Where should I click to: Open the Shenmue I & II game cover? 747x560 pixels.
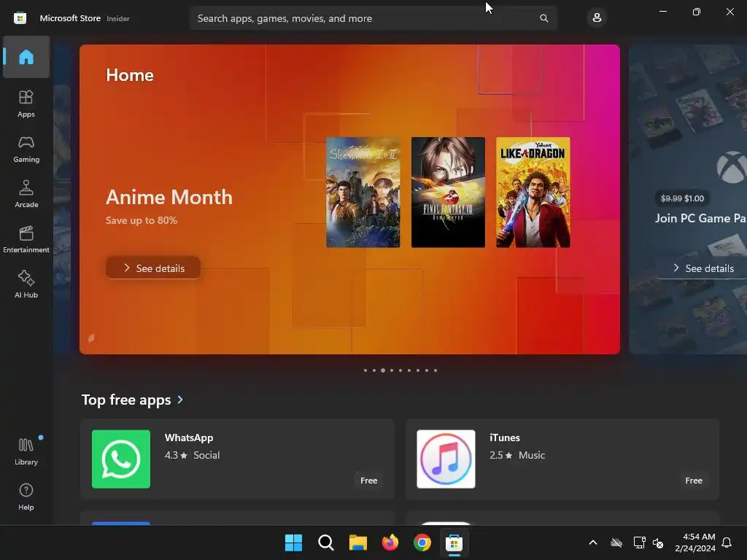[x=363, y=192]
